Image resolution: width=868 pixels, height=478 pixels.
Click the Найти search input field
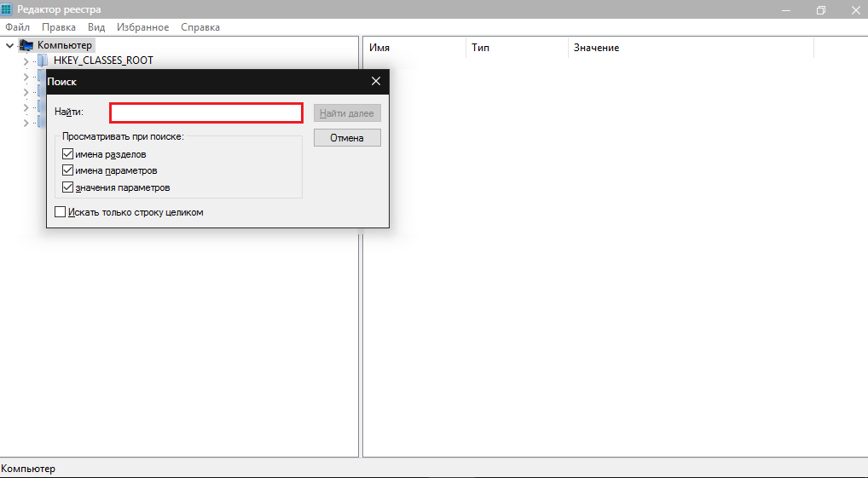(206, 112)
